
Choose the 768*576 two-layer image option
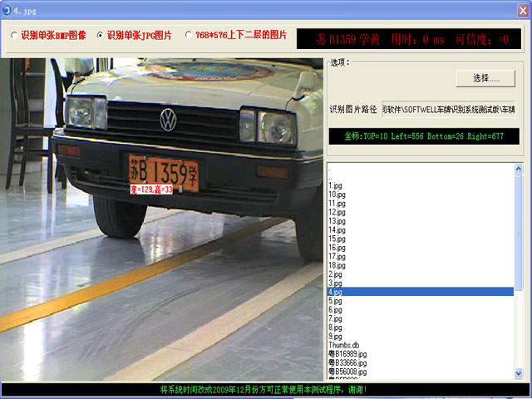[x=189, y=36]
